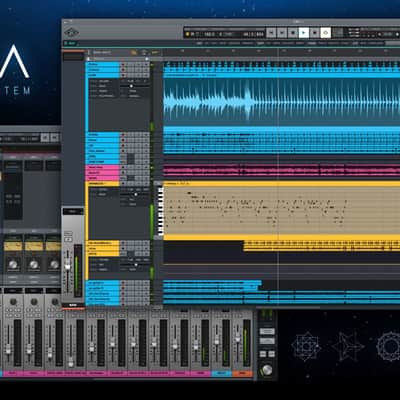Image resolution: width=400 pixels, height=400 pixels.
Task: Arm record on the topmost blue track
Action: [123, 65]
